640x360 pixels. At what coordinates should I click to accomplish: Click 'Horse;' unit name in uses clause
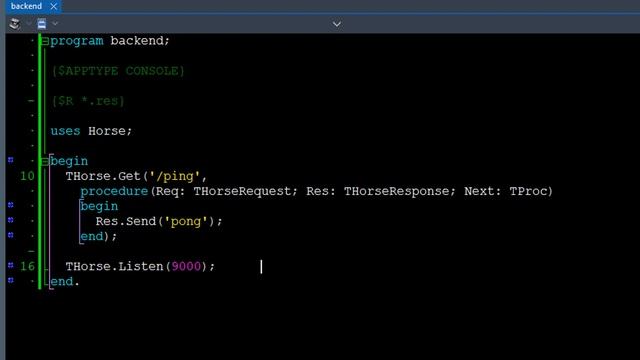(x=110, y=131)
